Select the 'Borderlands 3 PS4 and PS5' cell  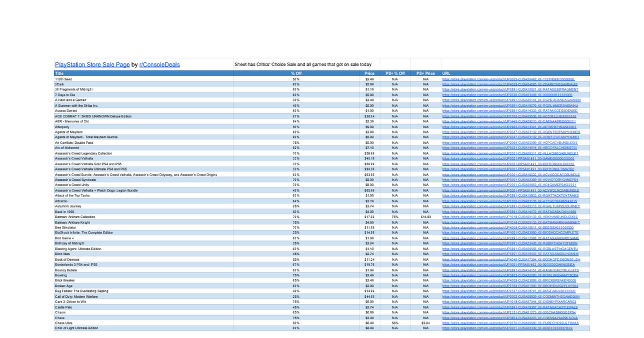[144, 264]
